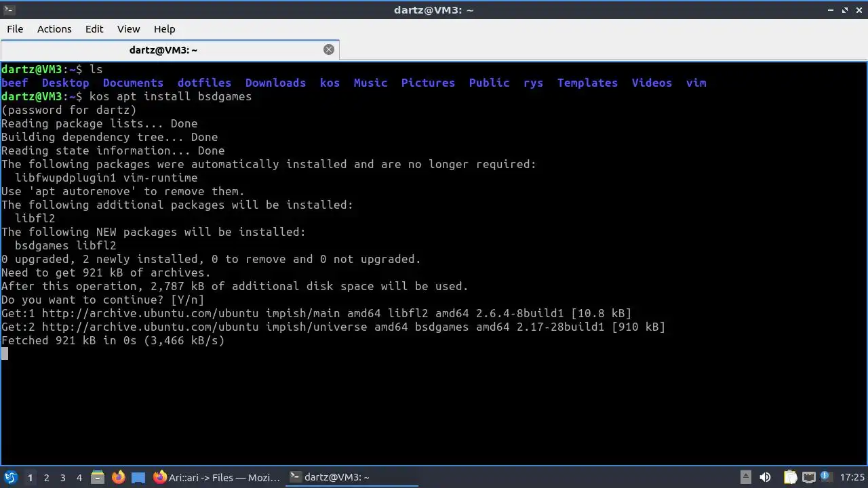Open the Edit menu
The width and height of the screenshot is (868, 488).
click(x=94, y=29)
